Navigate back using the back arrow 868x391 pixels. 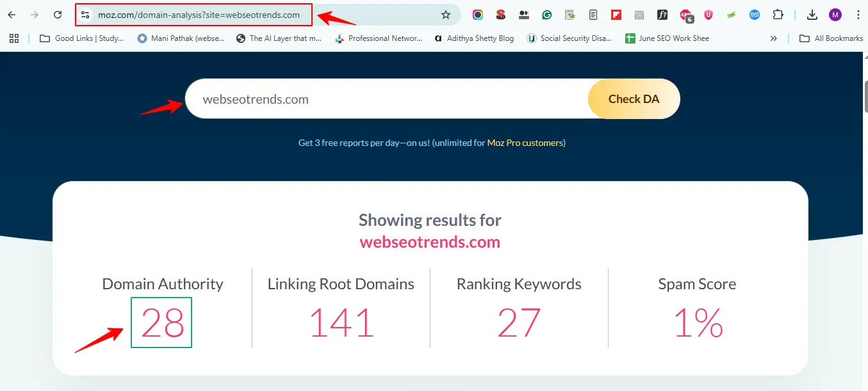(11, 14)
